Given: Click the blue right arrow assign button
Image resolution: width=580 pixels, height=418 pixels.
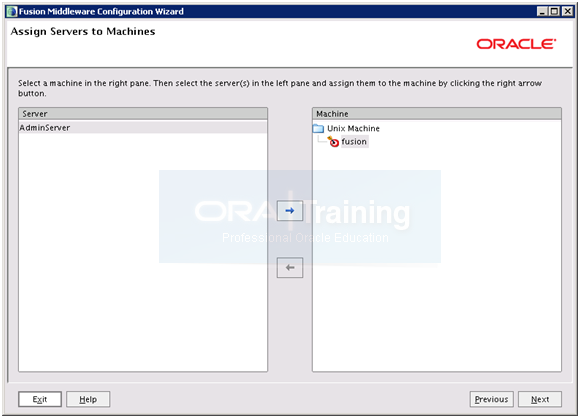Looking at the screenshot, I should pos(290,210).
